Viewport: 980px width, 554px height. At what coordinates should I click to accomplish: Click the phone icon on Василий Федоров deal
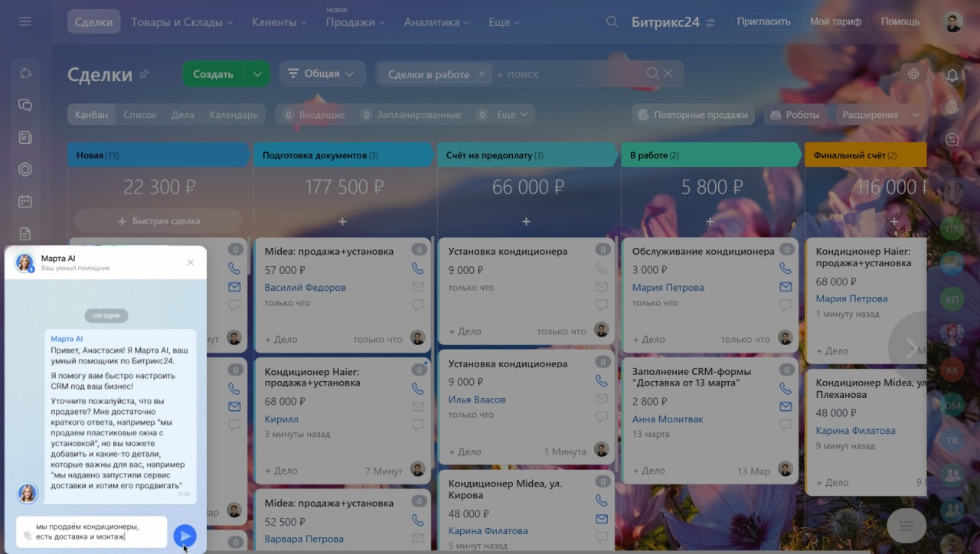coord(417,269)
